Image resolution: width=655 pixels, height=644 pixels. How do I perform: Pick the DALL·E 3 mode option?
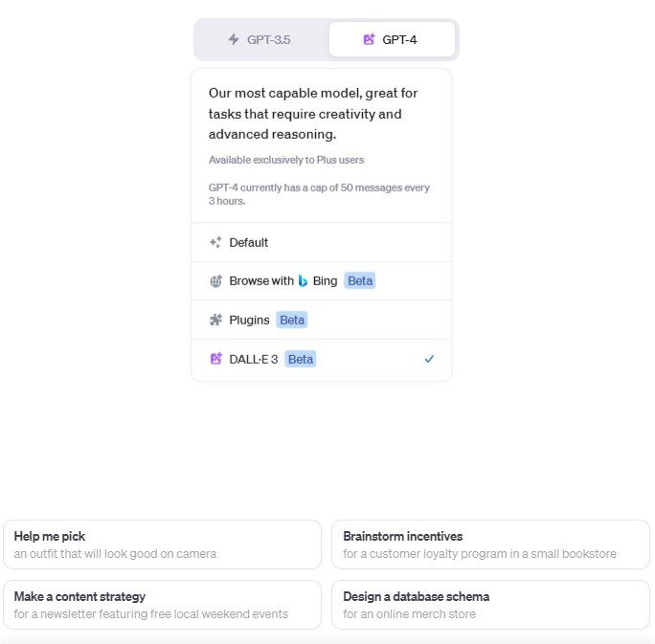click(x=254, y=359)
